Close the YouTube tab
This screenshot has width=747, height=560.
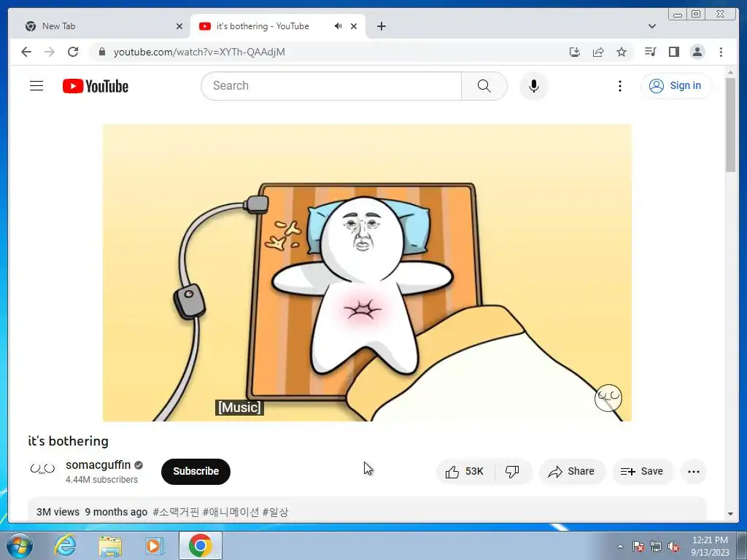(354, 26)
